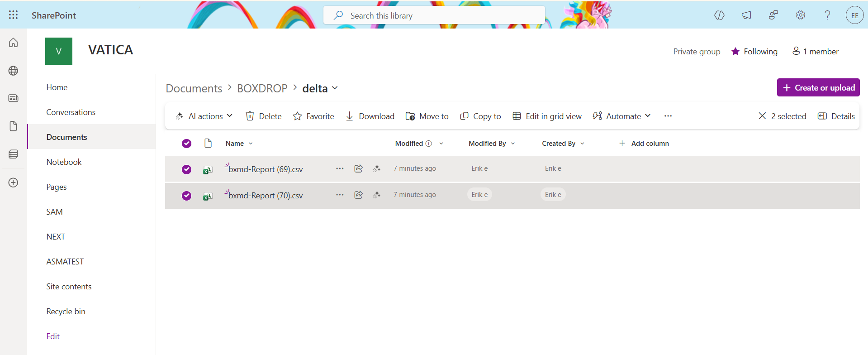
Task: Open My sites globe icon
Action: click(x=14, y=71)
